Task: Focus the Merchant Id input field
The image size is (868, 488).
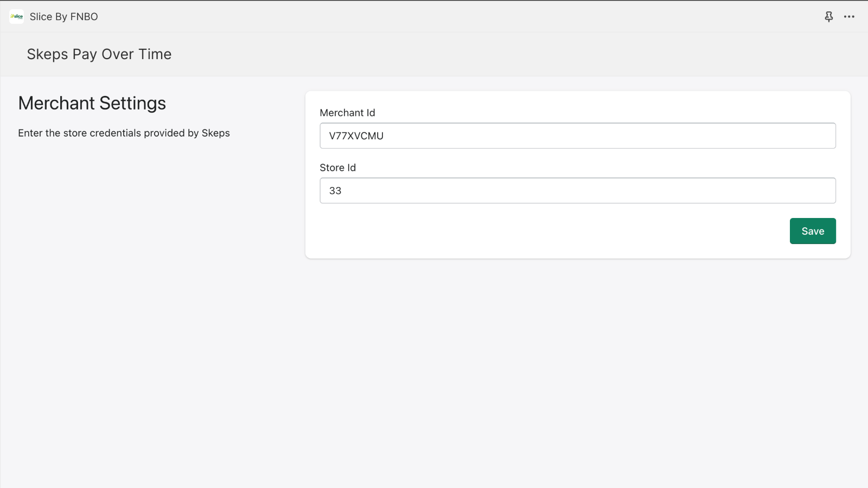Action: (578, 136)
